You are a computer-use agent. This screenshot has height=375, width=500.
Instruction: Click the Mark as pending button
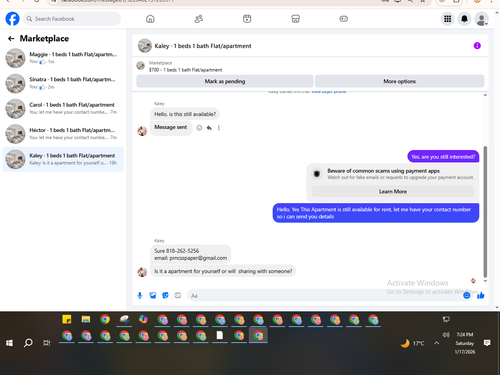(x=225, y=81)
